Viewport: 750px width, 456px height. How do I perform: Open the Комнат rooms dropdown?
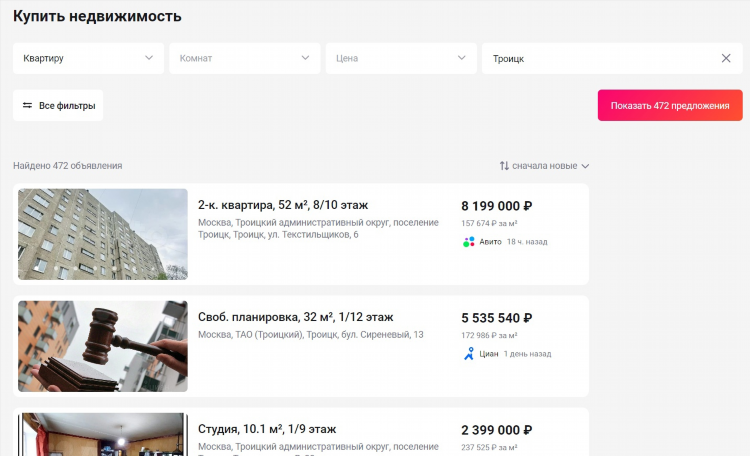click(244, 58)
